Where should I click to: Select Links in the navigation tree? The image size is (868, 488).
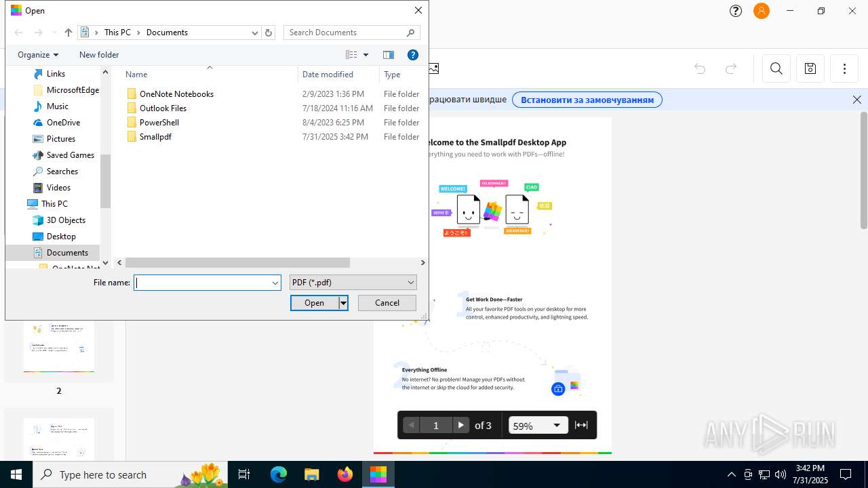(56, 74)
